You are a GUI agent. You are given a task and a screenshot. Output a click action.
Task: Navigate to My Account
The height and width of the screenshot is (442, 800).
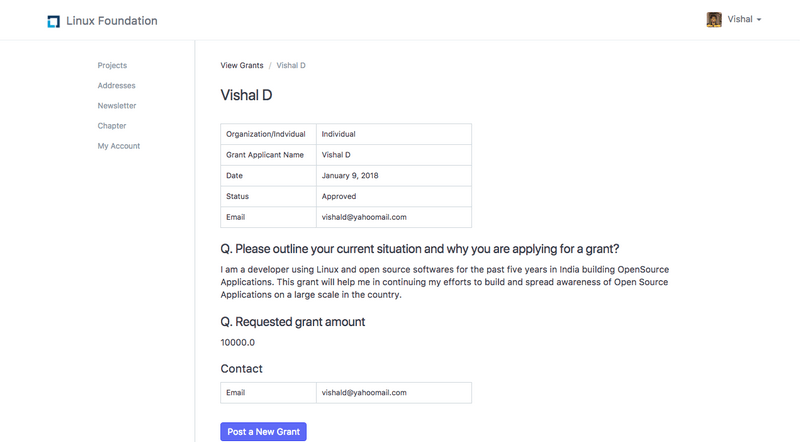click(x=119, y=146)
